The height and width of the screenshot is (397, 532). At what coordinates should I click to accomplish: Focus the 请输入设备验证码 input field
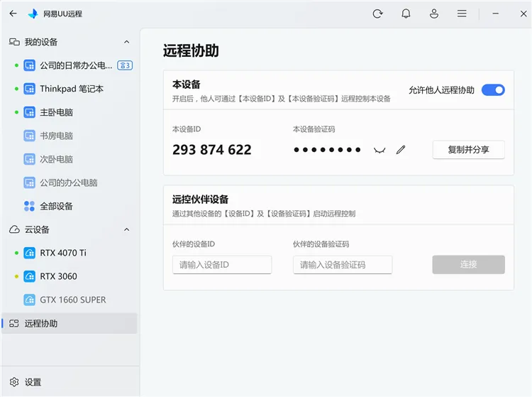click(343, 265)
